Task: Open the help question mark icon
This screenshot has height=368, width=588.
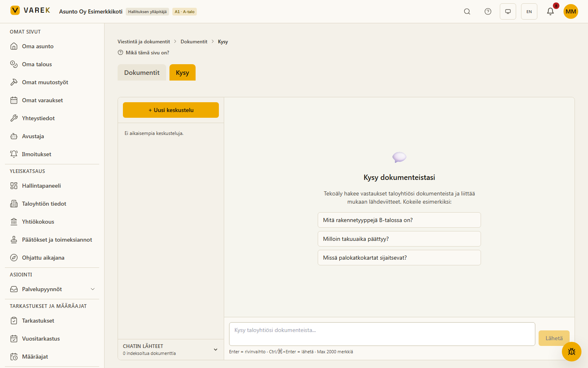Action: pos(488,11)
